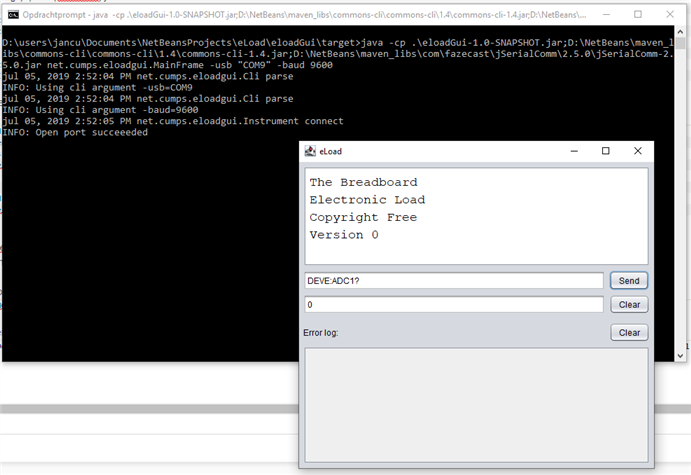Viewport: 691px width, 475px height.
Task: Click the 'Error log:' label
Action: tap(321, 333)
